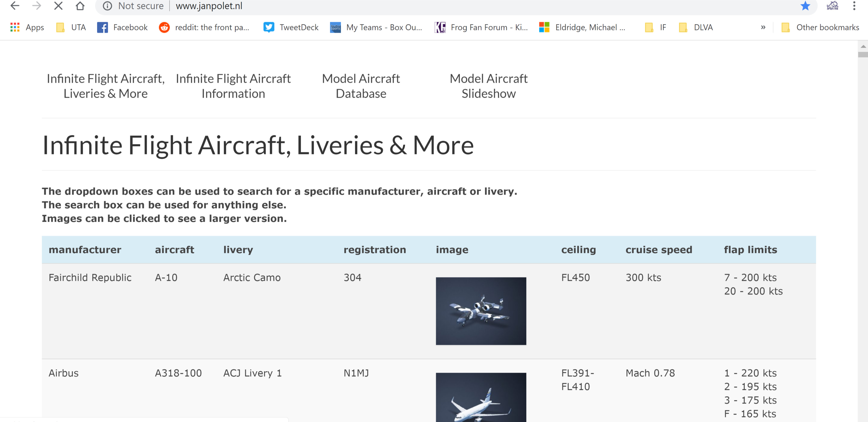Go to Model Aircraft Database page
868x422 pixels.
click(361, 86)
